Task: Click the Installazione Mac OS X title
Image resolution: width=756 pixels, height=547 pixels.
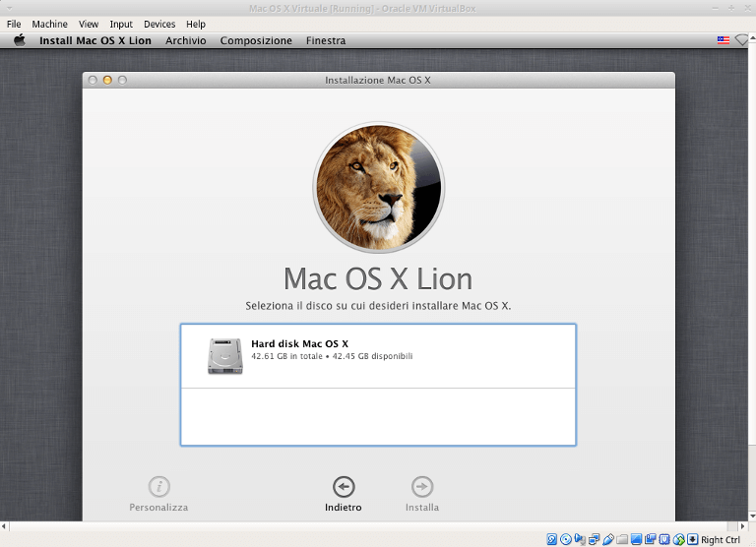Action: pos(378,80)
